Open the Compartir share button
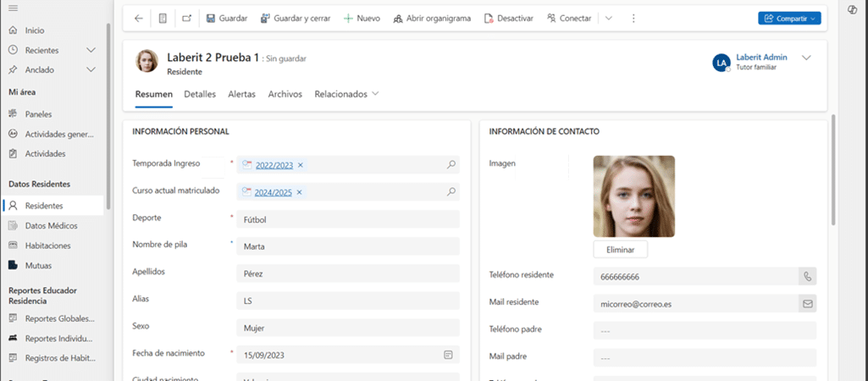 [x=789, y=18]
